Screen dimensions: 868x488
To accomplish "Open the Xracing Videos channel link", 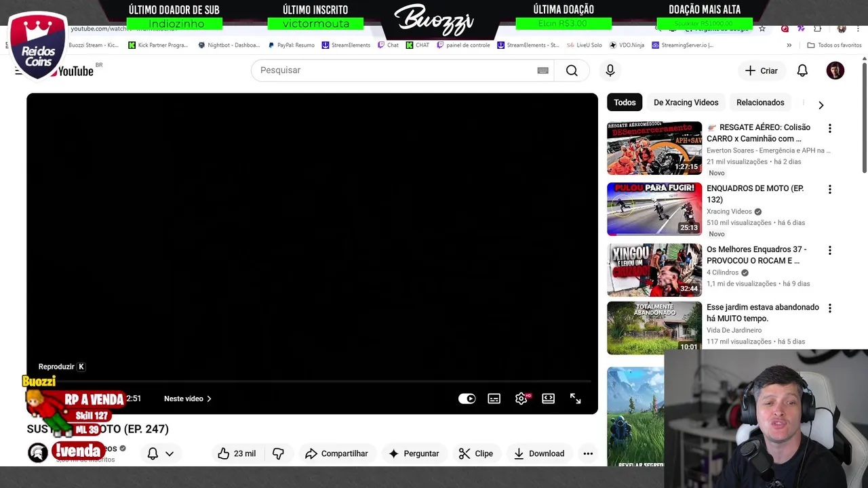I will tap(729, 211).
